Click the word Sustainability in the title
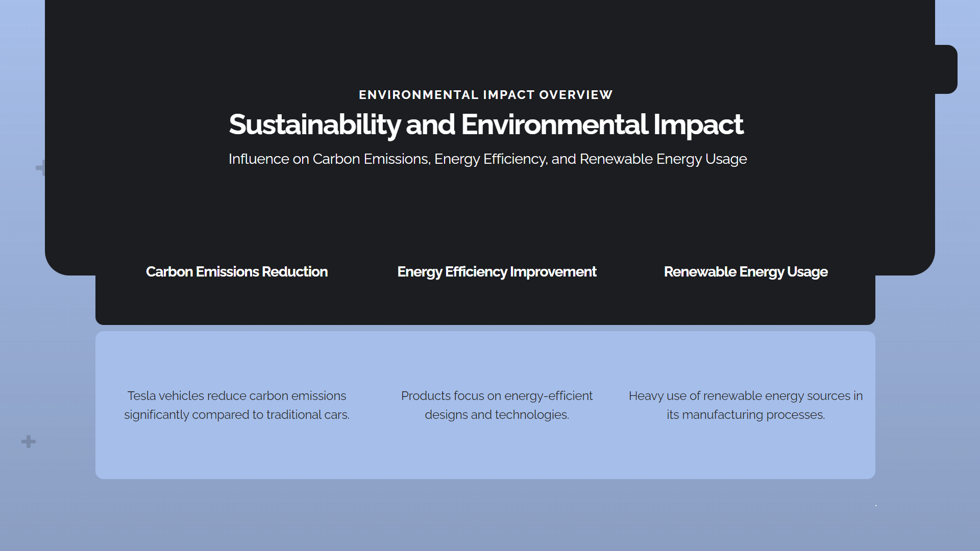980x551 pixels. click(x=314, y=124)
